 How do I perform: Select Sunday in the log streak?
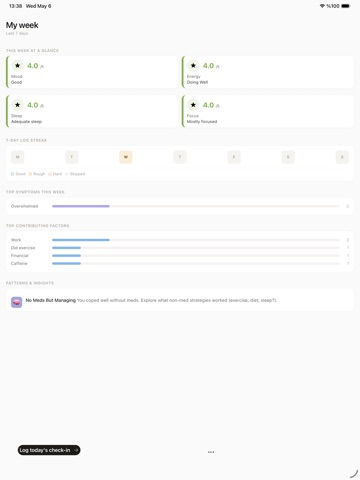coord(342,157)
